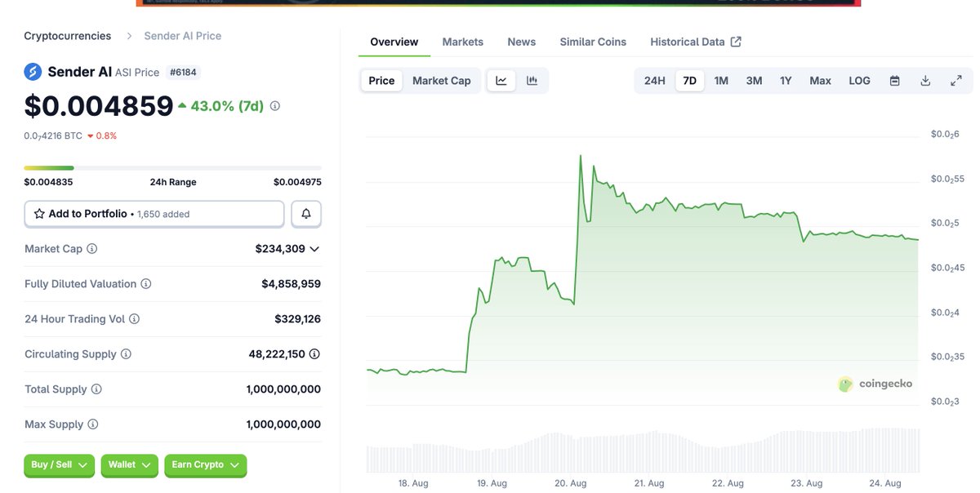
Task: Show info for 7d price change
Action: tap(275, 106)
